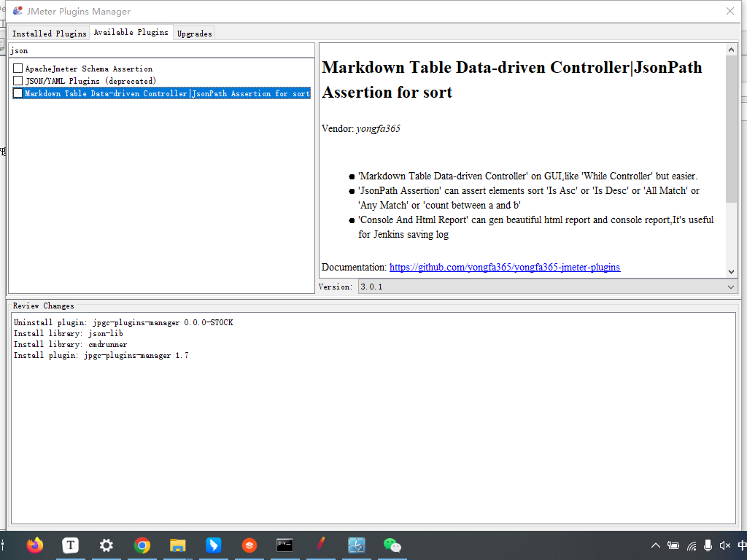
Task: Show hidden tray icons chevron
Action: coord(656,545)
